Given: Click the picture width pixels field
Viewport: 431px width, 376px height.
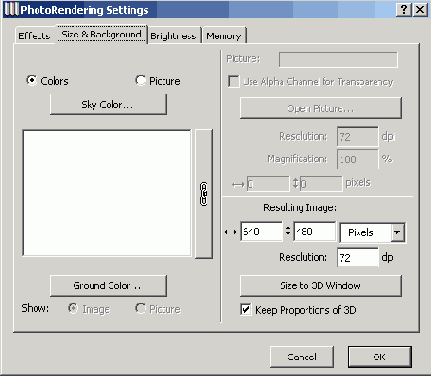Looking at the screenshot, I should [x=268, y=184].
